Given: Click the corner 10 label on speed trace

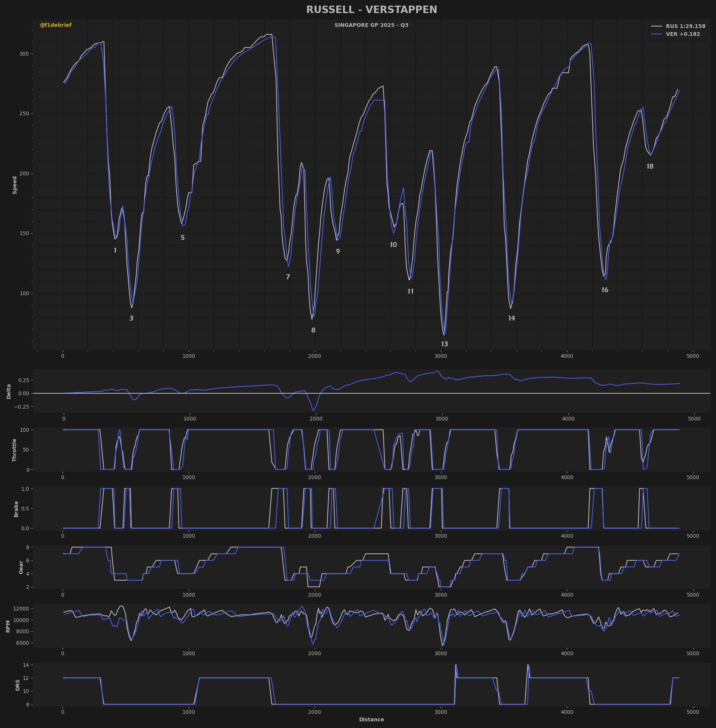Looking at the screenshot, I should [393, 245].
